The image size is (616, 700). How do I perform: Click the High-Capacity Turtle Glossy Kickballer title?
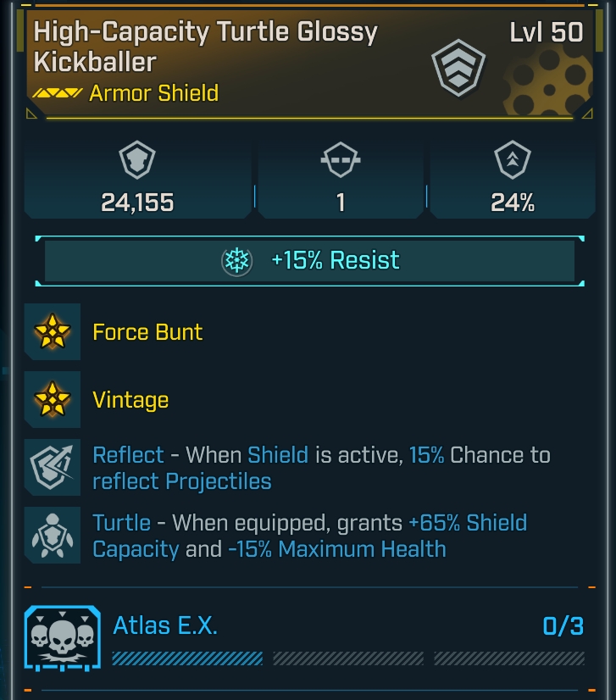coord(205,47)
